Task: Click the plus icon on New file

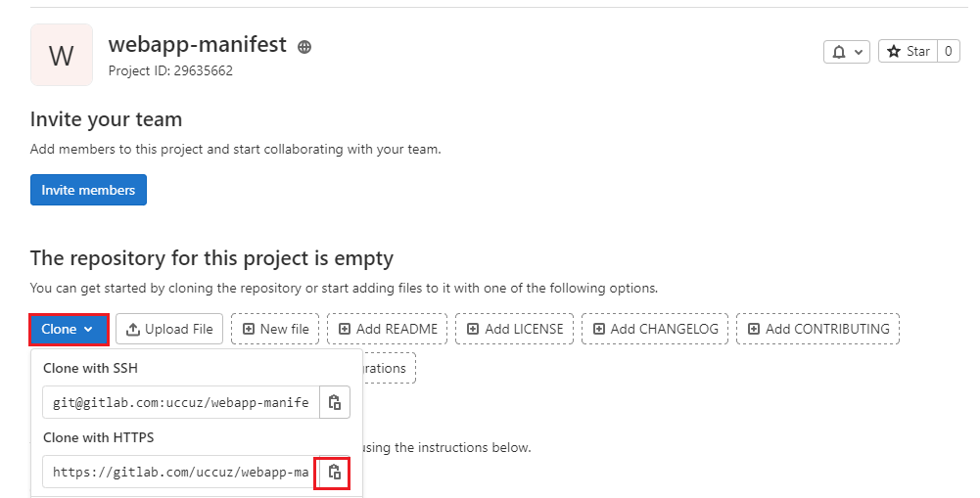Action: point(249,330)
